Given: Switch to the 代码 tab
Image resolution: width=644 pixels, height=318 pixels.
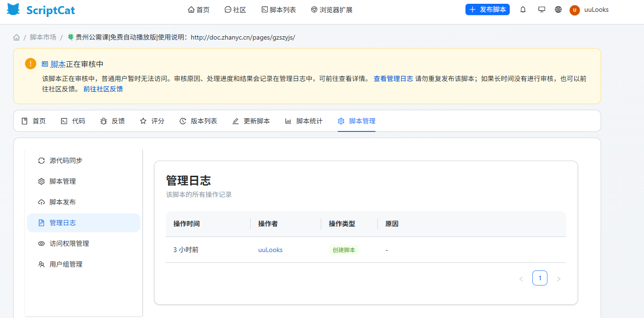Looking at the screenshot, I should (73, 121).
